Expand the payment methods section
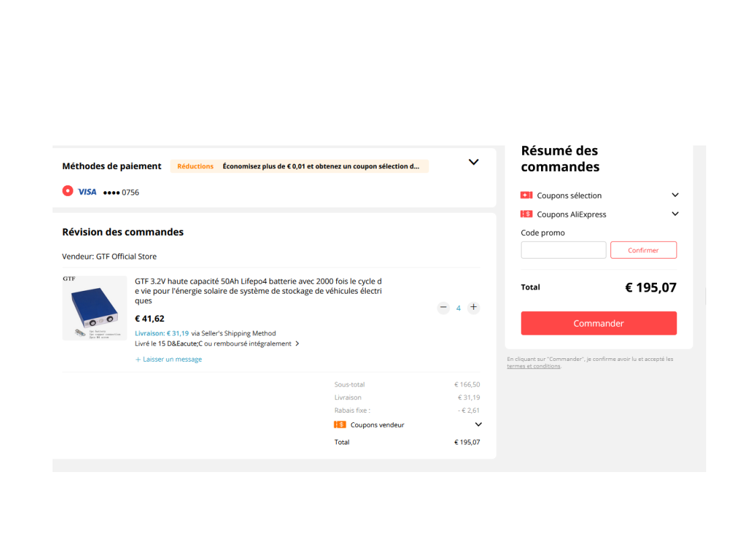This screenshot has height=534, width=756. coord(474,162)
